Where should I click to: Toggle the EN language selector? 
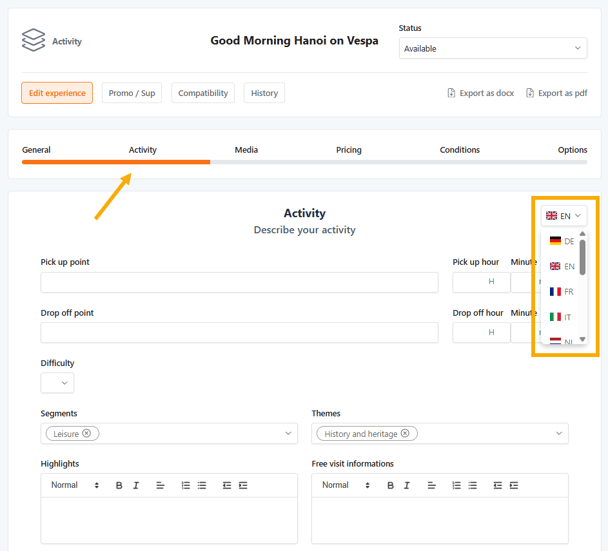click(x=564, y=216)
